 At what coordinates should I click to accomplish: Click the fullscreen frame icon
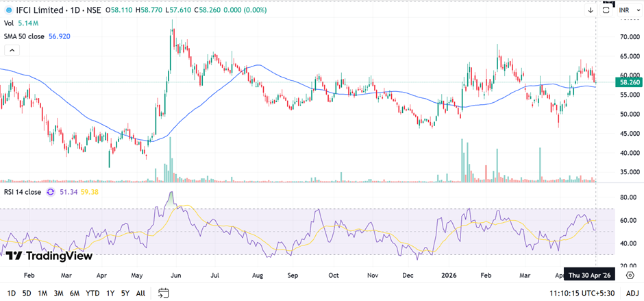(x=606, y=10)
